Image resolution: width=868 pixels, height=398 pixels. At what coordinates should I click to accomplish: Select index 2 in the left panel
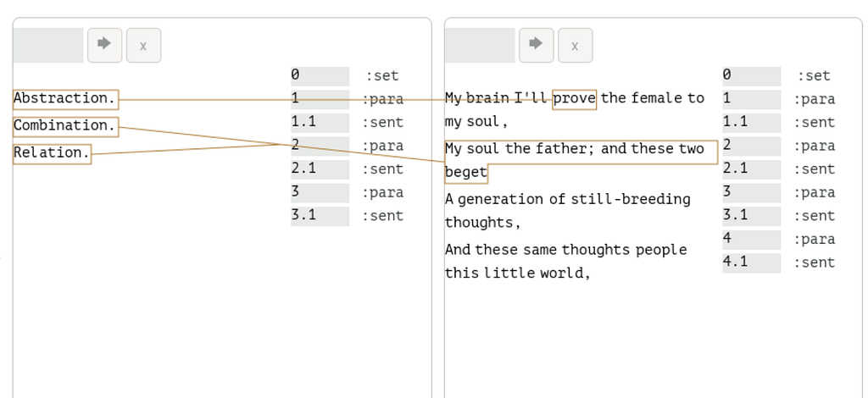(x=320, y=146)
